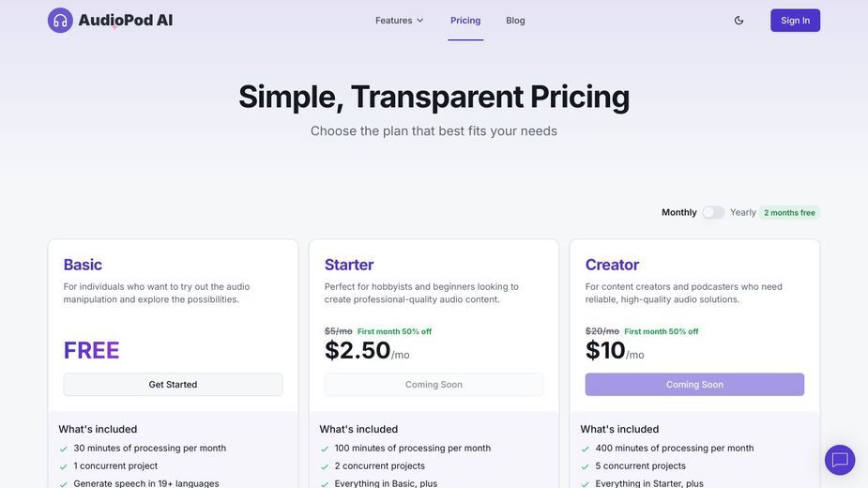Select the Yearly billing label

[743, 212]
